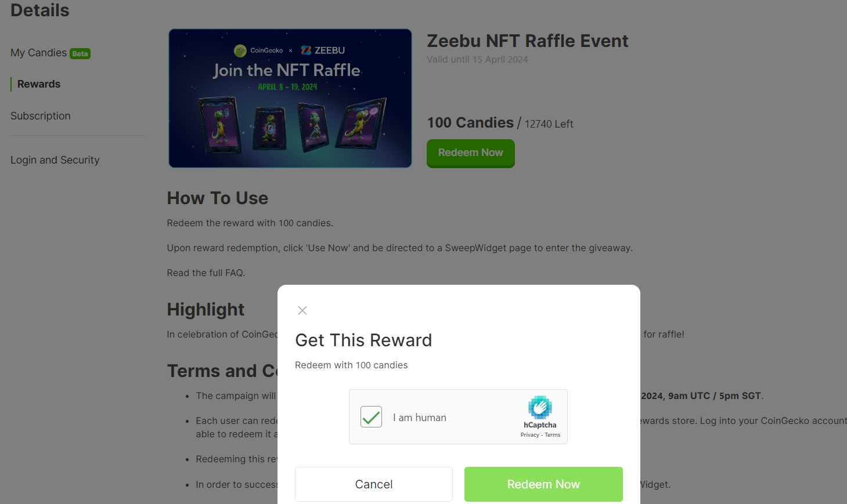This screenshot has width=847, height=504.
Task: Click the leftmost gecko NFT card image
Action: point(220,125)
